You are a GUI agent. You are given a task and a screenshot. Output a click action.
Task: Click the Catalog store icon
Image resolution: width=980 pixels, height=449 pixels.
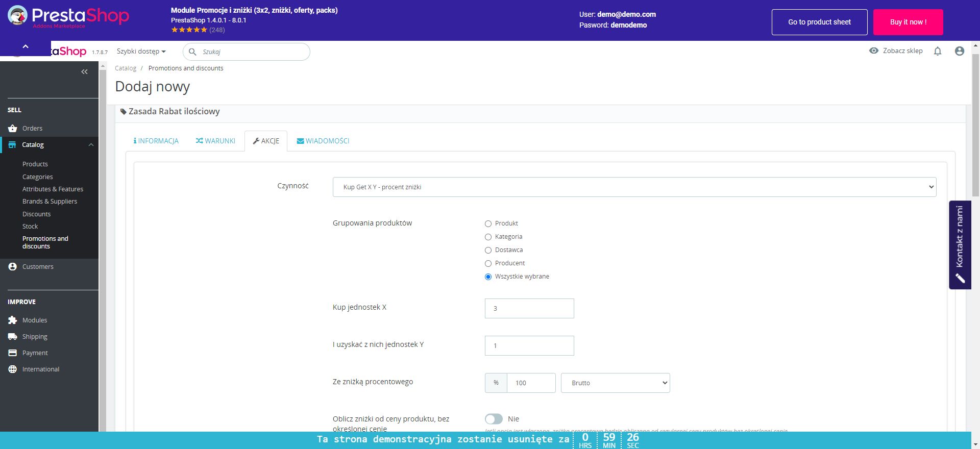[12, 145]
